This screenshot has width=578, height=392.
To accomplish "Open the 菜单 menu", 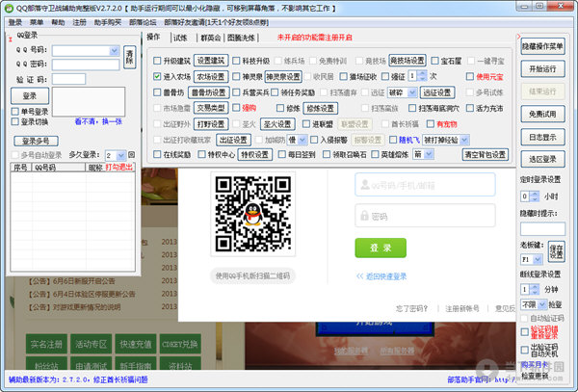I will [37, 22].
